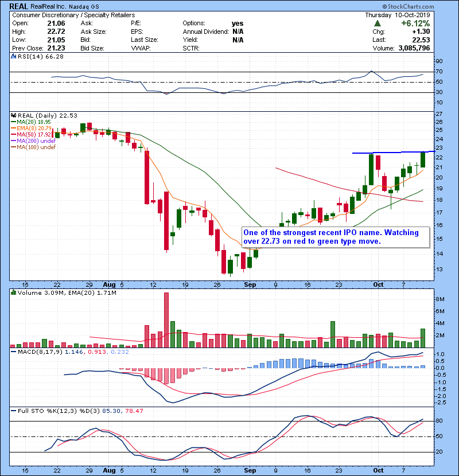Click the REAL ticker symbol in header
Viewport: 459px width, 476px height.
coord(19,6)
